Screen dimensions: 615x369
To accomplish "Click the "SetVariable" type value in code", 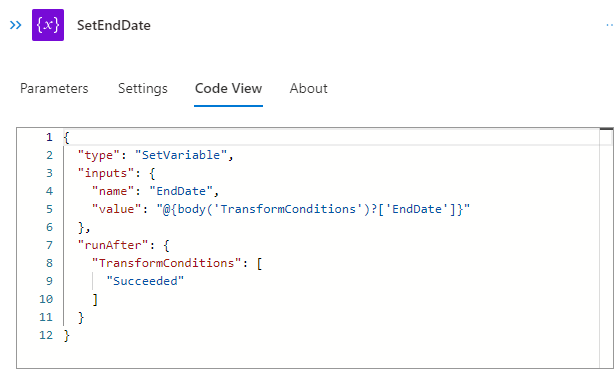I will [x=181, y=155].
